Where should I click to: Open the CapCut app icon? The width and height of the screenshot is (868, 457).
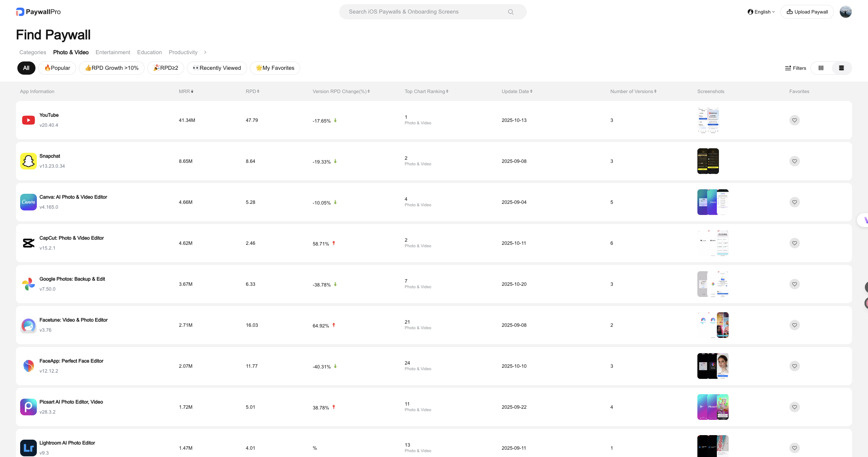(x=28, y=243)
